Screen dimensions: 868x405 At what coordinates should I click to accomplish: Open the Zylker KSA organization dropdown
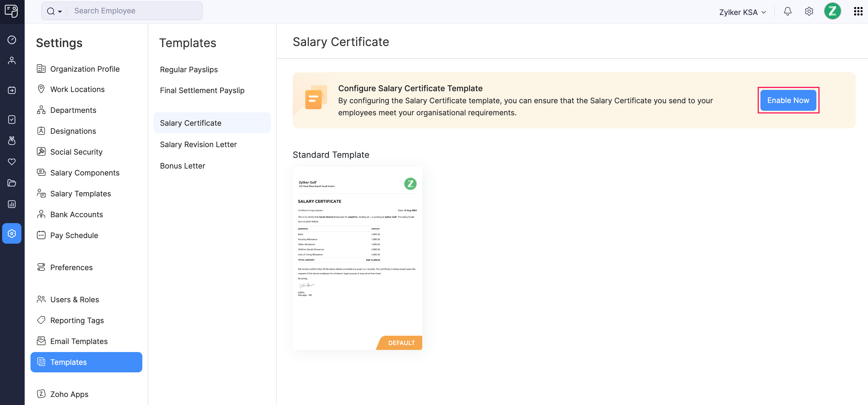click(x=742, y=12)
